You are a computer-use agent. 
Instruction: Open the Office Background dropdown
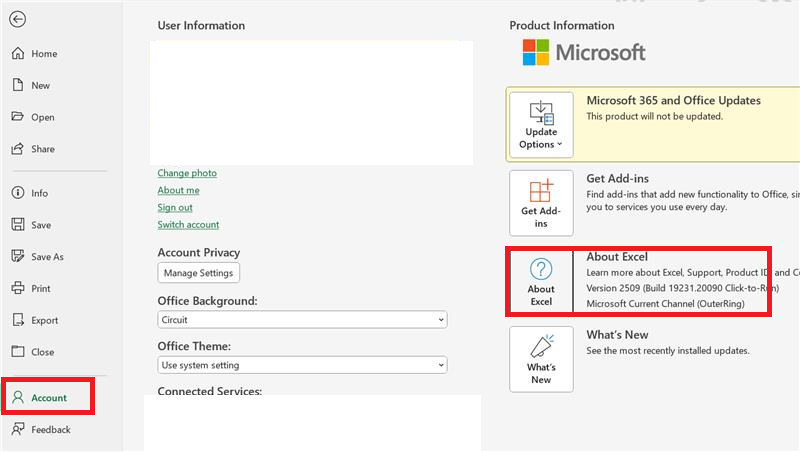tap(302, 320)
